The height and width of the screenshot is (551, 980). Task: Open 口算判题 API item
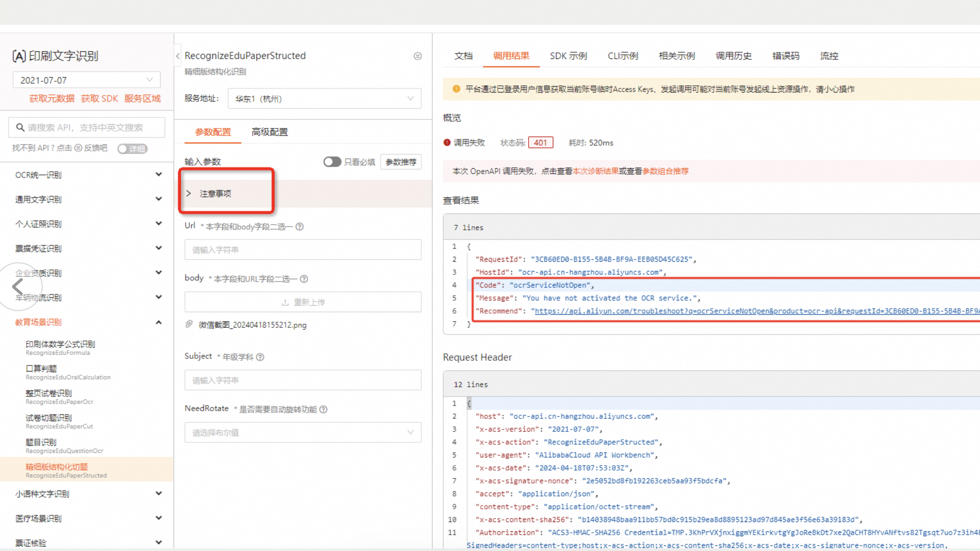pos(68,372)
